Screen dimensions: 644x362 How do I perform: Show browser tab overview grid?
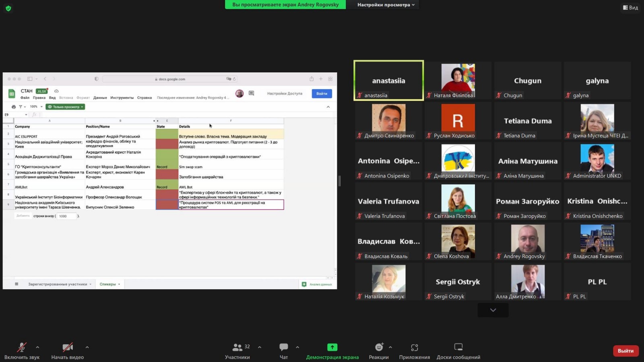tap(330, 79)
